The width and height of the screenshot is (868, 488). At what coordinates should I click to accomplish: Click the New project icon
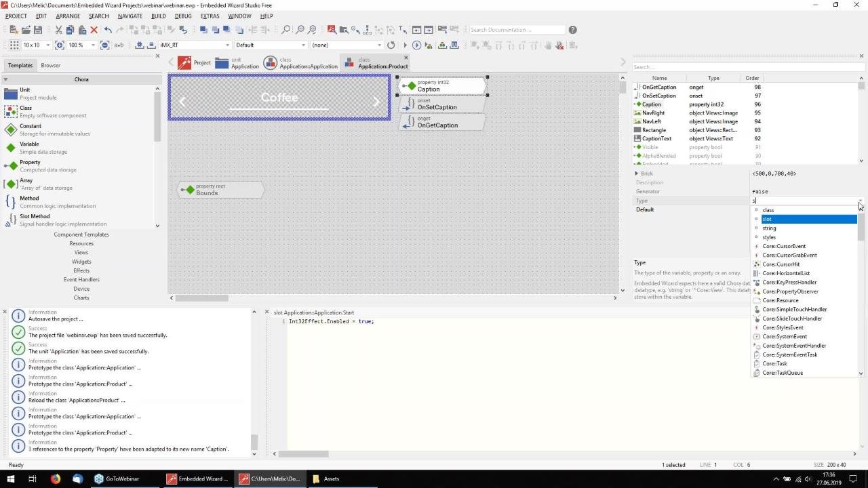[13, 30]
